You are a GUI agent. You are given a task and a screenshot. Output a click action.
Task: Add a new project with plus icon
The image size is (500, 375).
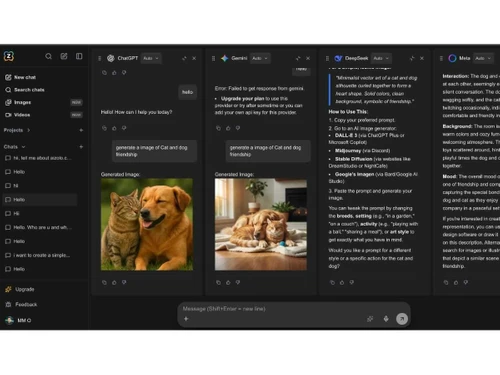tap(81, 130)
